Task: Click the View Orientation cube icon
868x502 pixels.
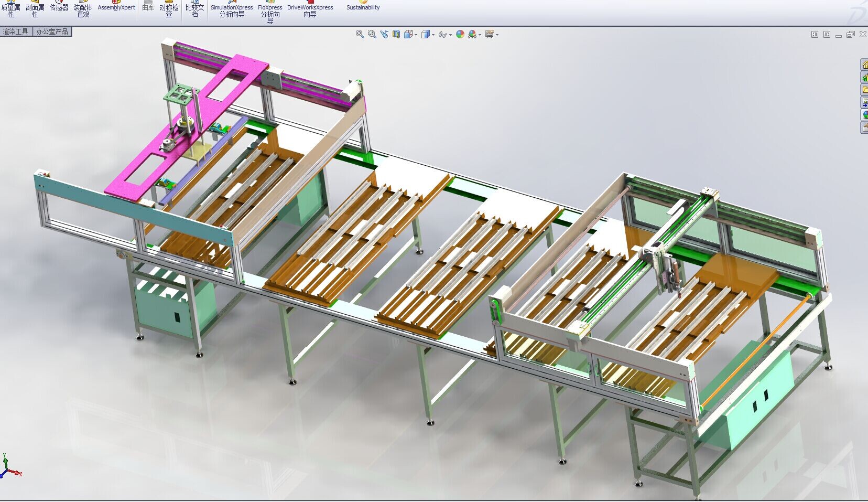Action: (x=408, y=34)
